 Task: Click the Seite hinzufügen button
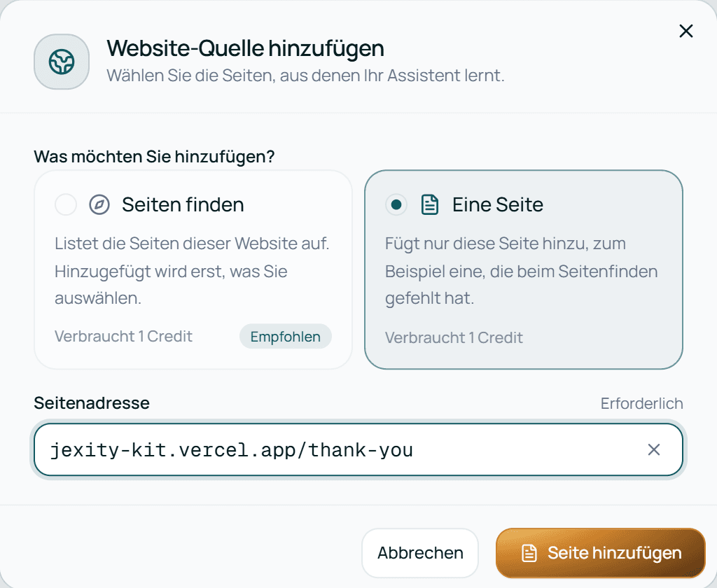pyautogui.click(x=601, y=553)
